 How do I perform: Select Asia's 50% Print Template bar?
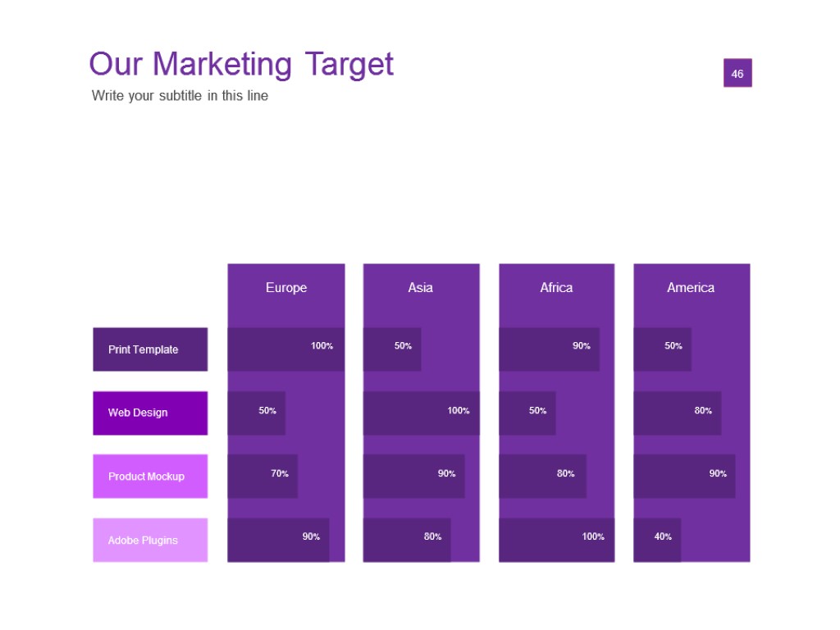(x=392, y=349)
